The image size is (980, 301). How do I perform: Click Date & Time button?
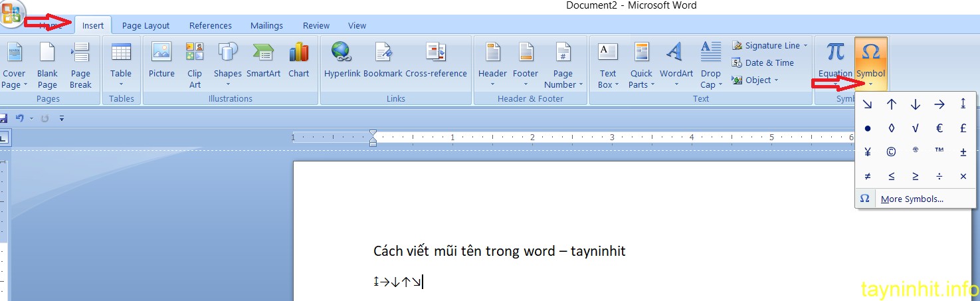[763, 63]
